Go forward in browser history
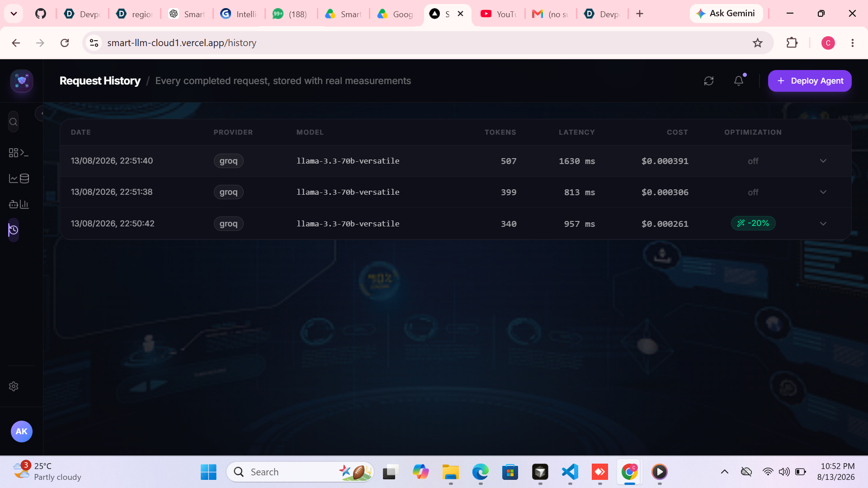This screenshot has height=488, width=868. pos(40,43)
